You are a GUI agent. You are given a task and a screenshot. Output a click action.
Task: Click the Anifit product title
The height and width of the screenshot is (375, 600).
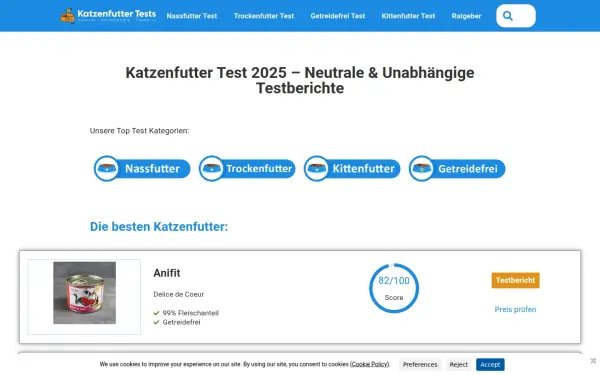(x=167, y=273)
